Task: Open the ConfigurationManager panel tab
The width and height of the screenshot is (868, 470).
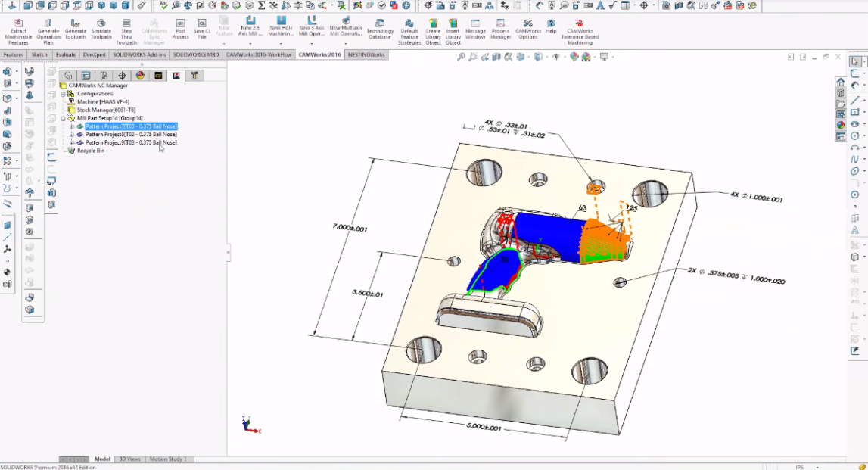Action: (104, 76)
